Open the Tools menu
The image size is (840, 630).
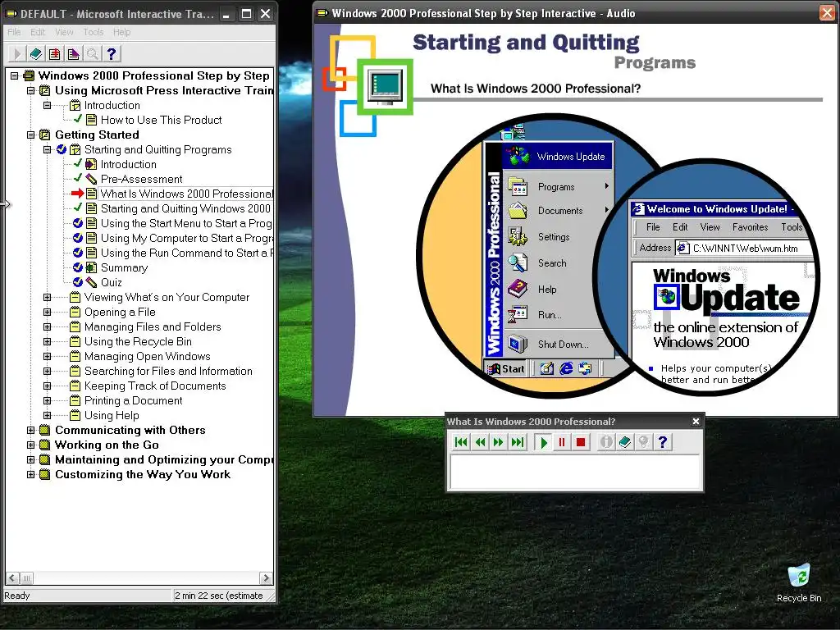94,32
